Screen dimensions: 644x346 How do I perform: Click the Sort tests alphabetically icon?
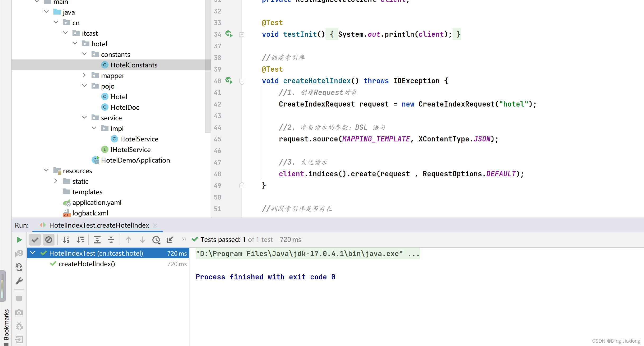point(66,239)
